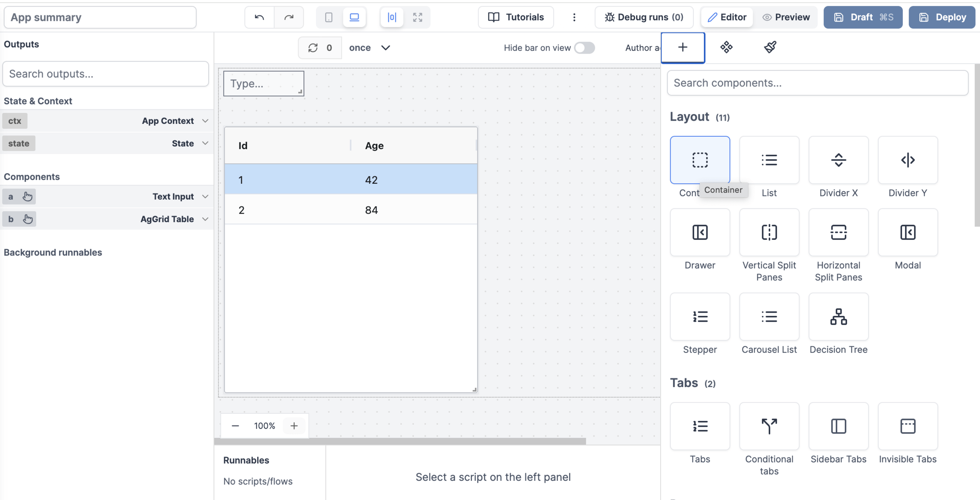Open the Tutorials button

515,17
